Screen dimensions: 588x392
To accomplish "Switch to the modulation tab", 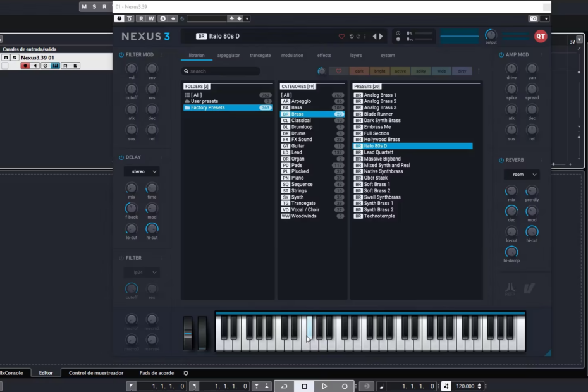I will 292,55.
